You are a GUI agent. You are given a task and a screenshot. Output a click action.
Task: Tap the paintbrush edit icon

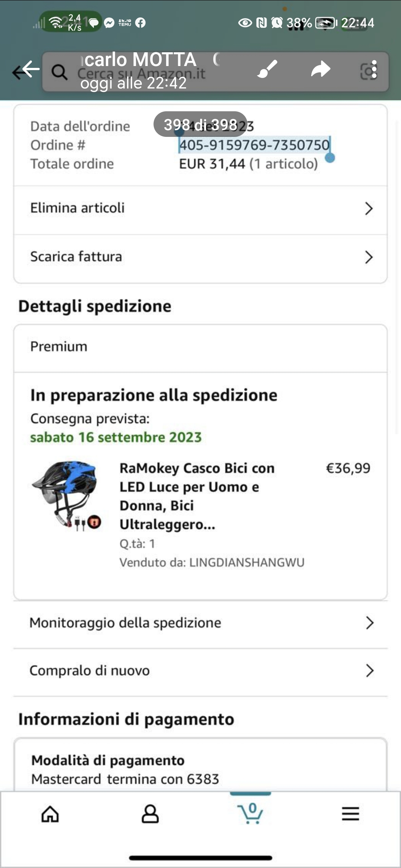267,69
